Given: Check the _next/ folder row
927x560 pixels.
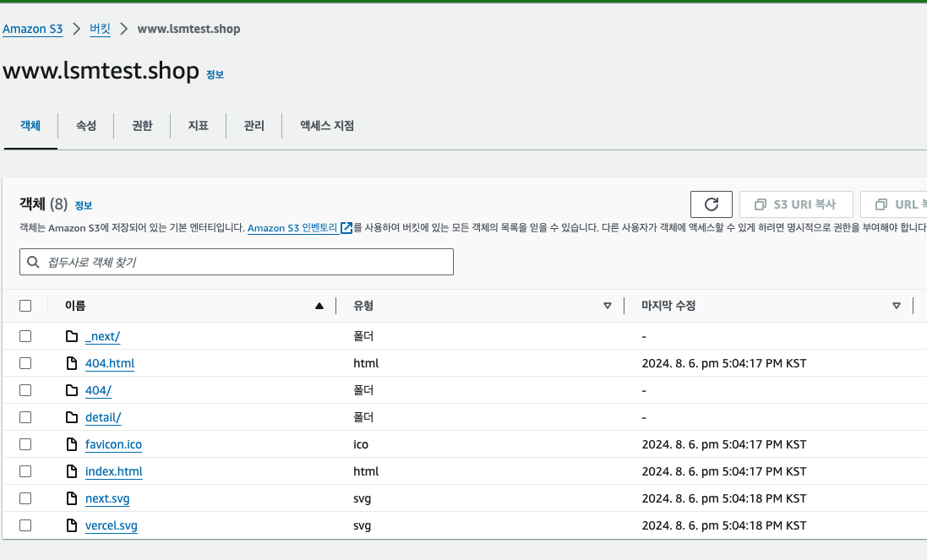Looking at the screenshot, I should point(25,336).
